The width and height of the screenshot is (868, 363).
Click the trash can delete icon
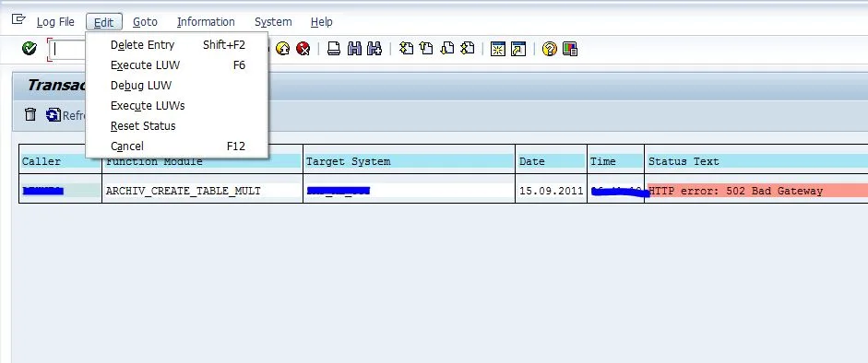pyautogui.click(x=30, y=115)
